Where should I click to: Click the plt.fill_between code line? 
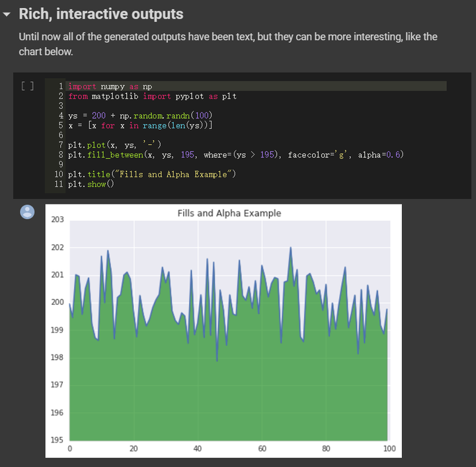[235, 154]
